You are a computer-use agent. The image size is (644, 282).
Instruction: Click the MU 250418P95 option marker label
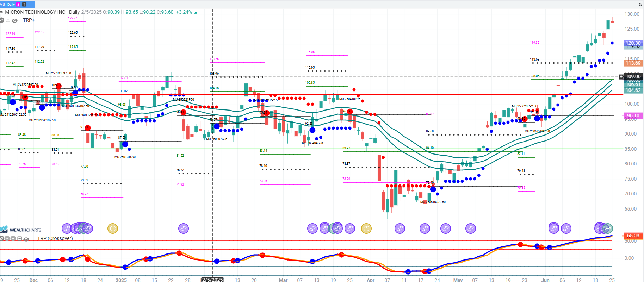pyautogui.click(x=350, y=99)
